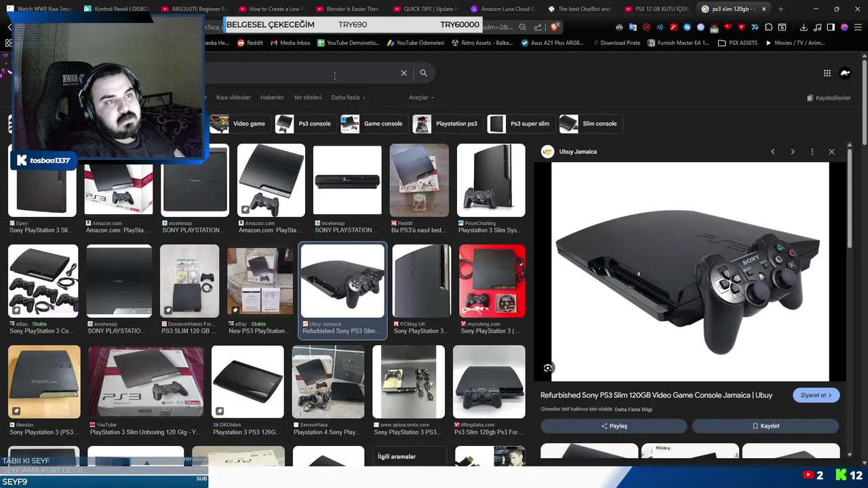Switch to the Kontrol Paneli tab

117,9
